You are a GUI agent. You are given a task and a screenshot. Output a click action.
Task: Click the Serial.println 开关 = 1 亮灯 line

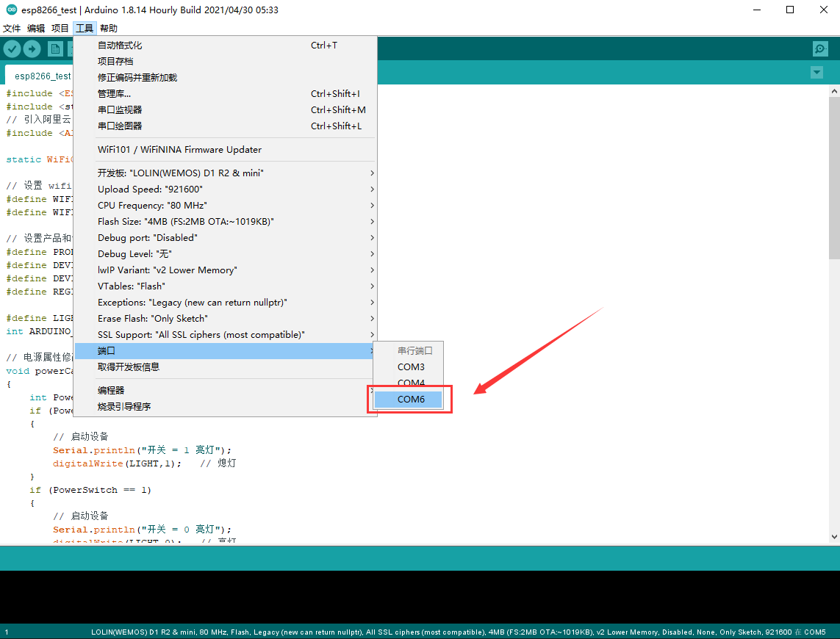[142, 450]
